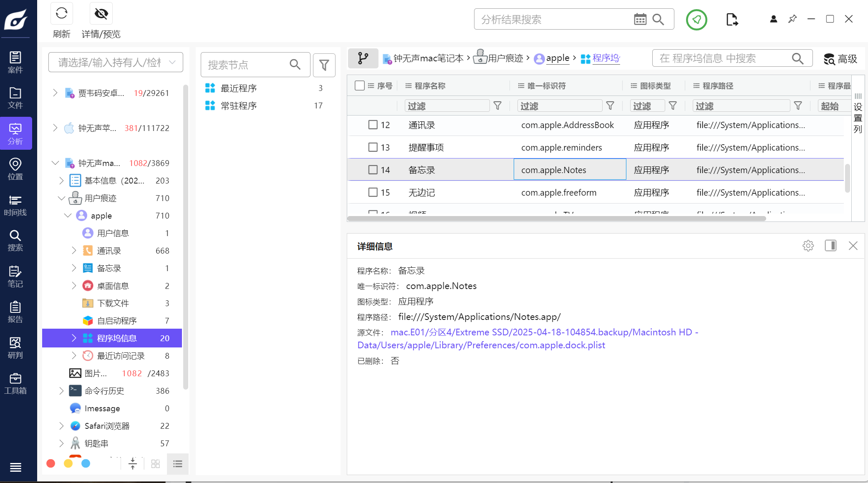Click the red color tag dot
Viewport: 868px width, 483px height.
pos(51,463)
